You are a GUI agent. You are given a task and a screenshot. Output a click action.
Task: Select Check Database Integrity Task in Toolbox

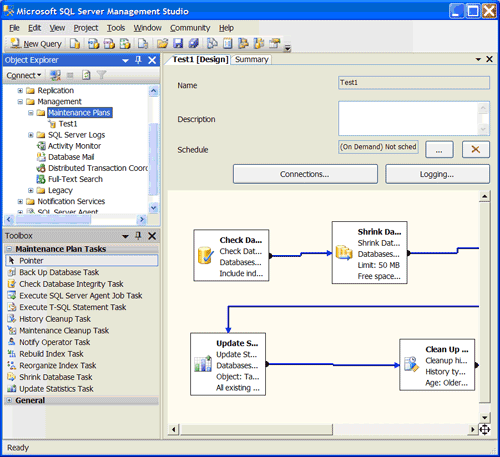(71, 284)
